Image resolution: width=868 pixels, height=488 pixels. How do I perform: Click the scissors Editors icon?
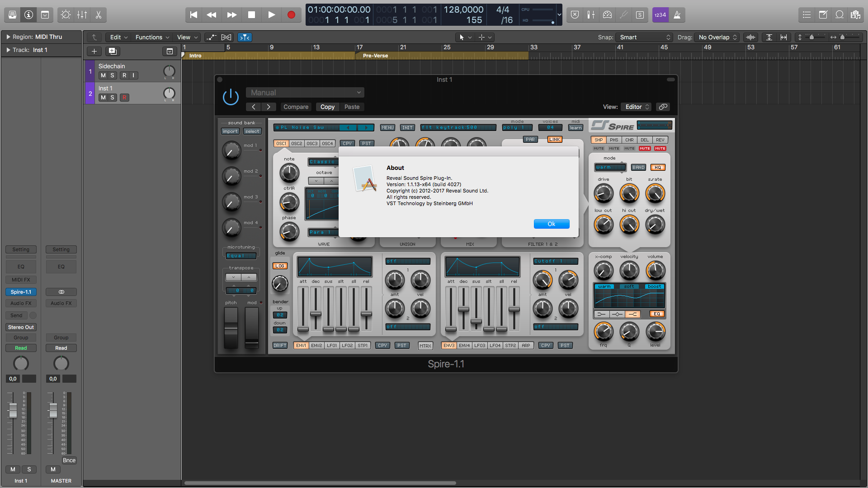coord(98,15)
